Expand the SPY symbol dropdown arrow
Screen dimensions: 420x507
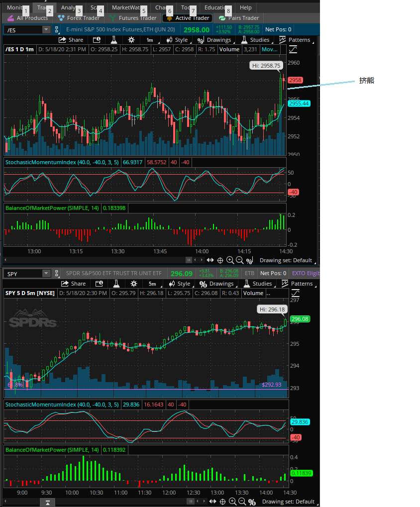pyautogui.click(x=46, y=274)
